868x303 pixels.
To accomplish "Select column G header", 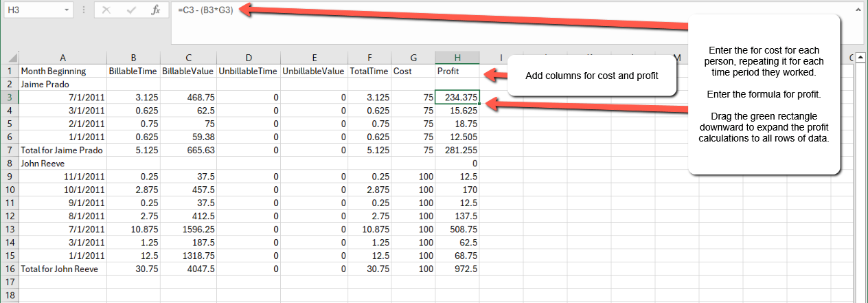I will coord(413,58).
